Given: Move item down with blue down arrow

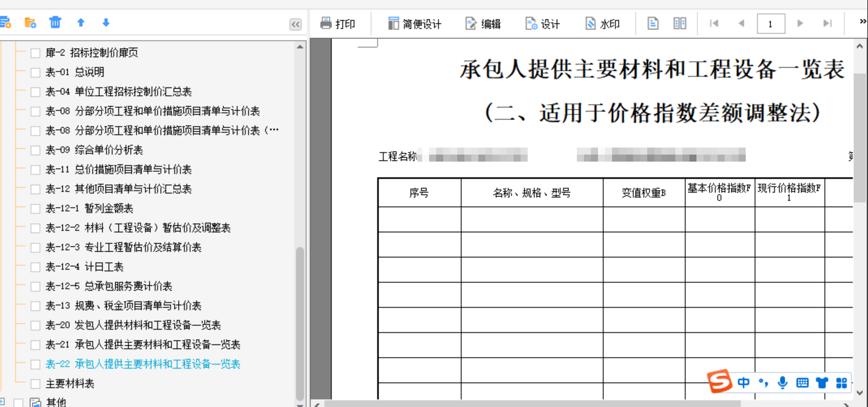Looking at the screenshot, I should [106, 22].
